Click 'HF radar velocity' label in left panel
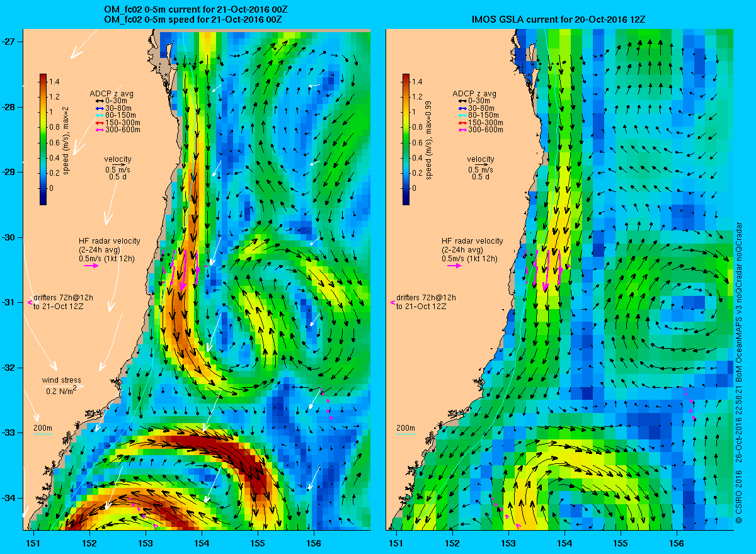 (x=109, y=241)
